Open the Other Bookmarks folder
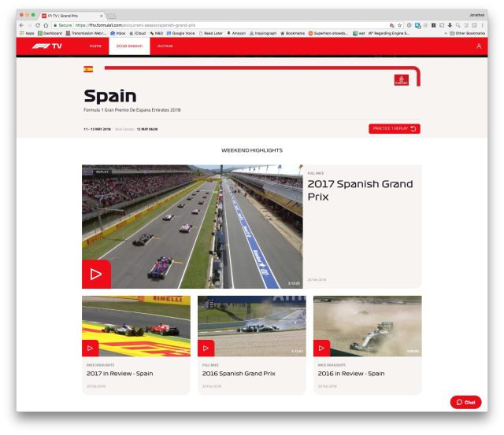 coord(468,33)
